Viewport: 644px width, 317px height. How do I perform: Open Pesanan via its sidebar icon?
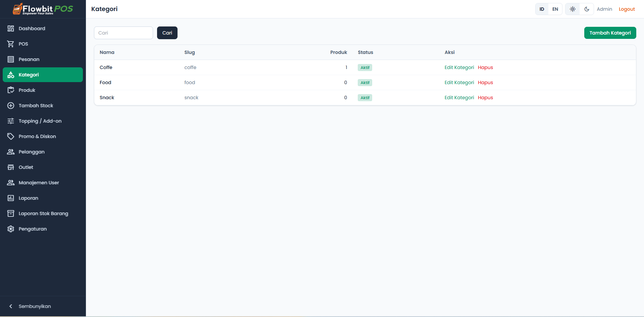click(10, 59)
